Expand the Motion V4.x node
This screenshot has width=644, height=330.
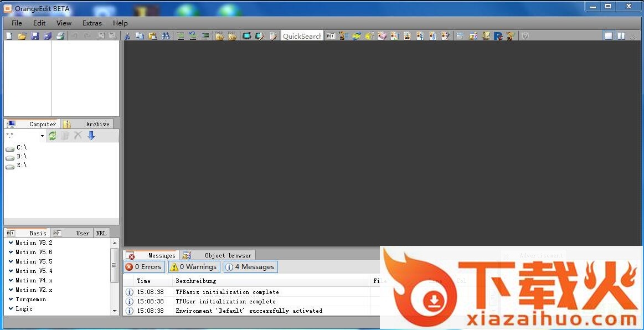pos(11,281)
